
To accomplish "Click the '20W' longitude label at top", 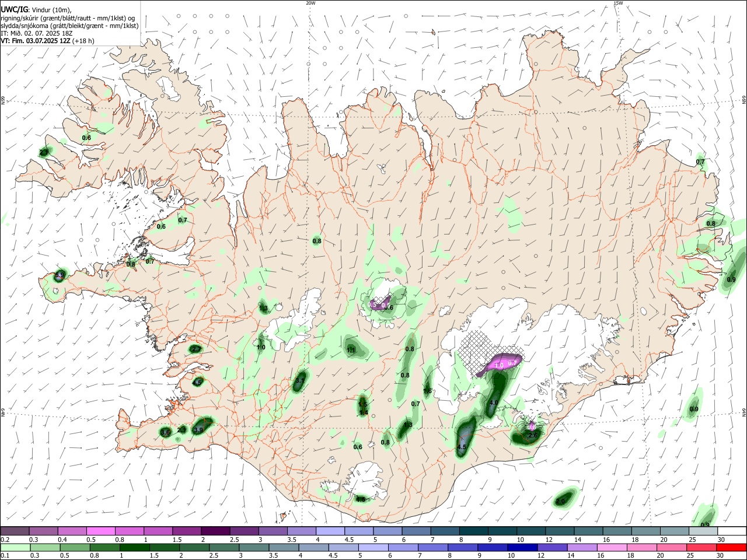I will coord(310,3).
